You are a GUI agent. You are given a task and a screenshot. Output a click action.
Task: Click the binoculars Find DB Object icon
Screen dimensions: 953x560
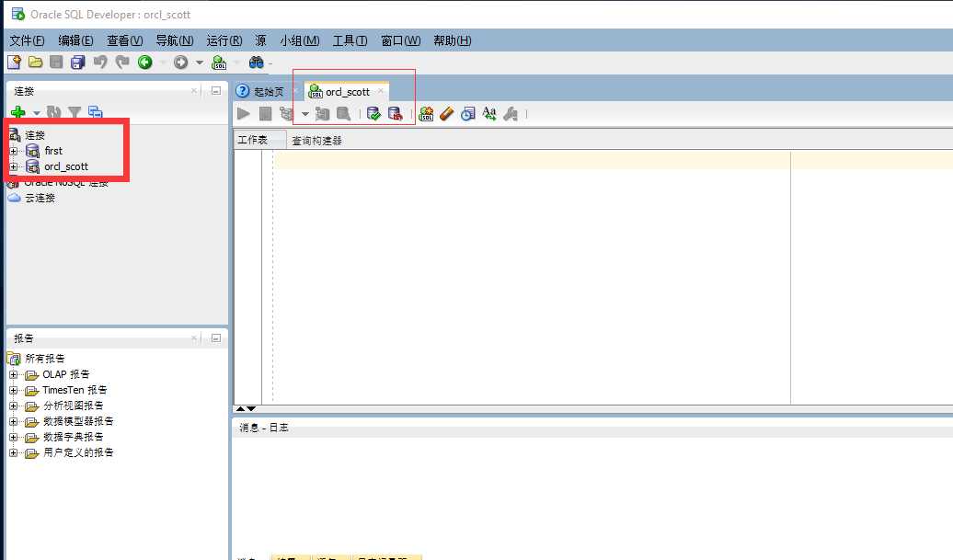point(256,62)
